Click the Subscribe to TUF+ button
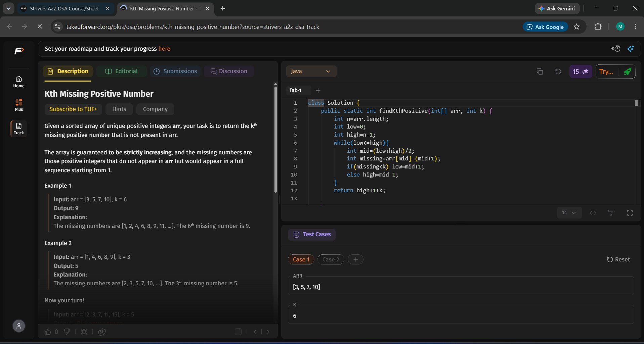 [x=73, y=109]
